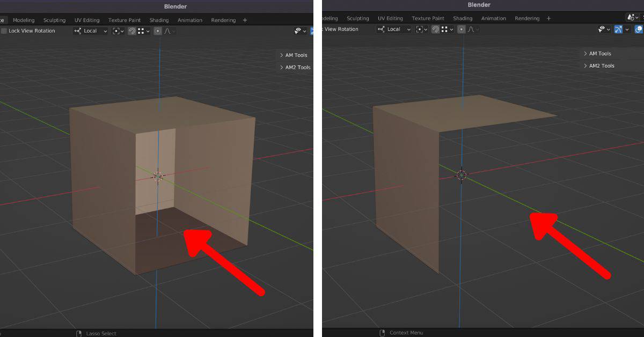Open visibility eye dropdown in right window
The height and width of the screenshot is (337, 644).
[605, 30]
